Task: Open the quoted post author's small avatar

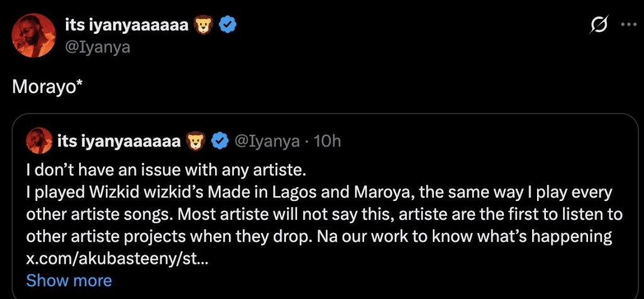Action: pos(39,141)
